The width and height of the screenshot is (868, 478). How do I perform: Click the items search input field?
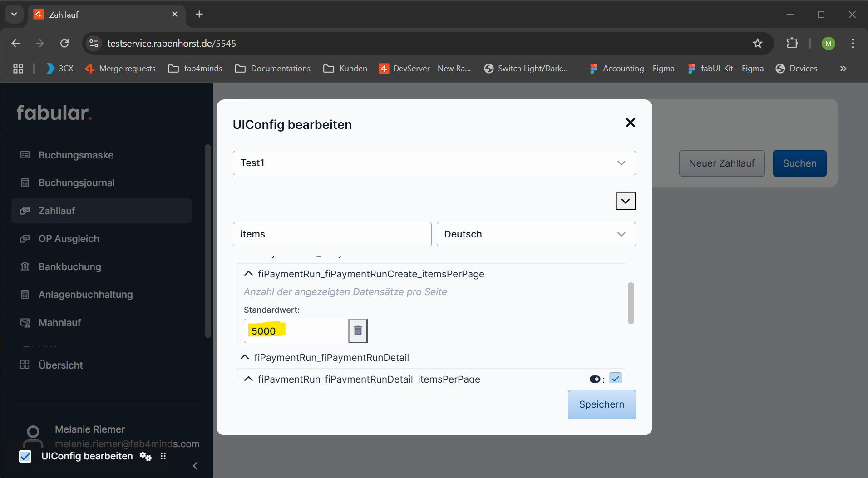click(332, 234)
